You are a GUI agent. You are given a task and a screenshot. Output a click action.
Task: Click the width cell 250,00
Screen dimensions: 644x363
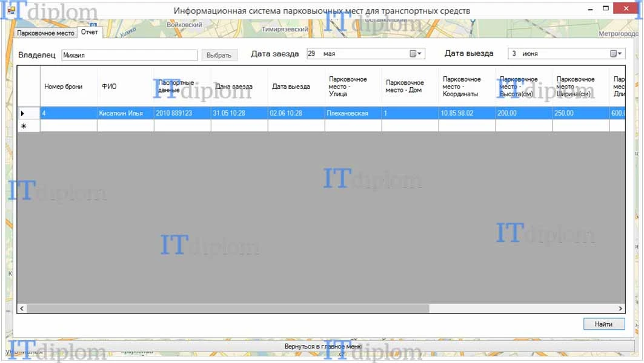(581, 113)
